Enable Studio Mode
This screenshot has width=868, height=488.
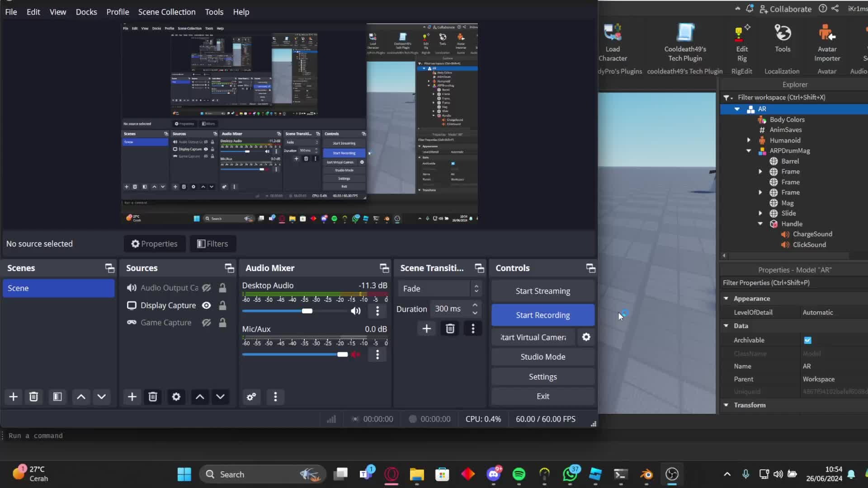542,357
